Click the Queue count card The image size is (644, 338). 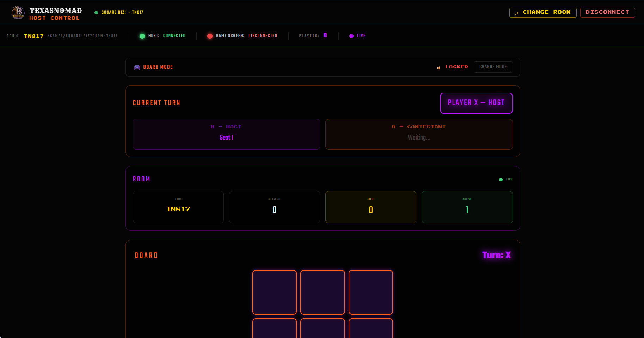[371, 207]
